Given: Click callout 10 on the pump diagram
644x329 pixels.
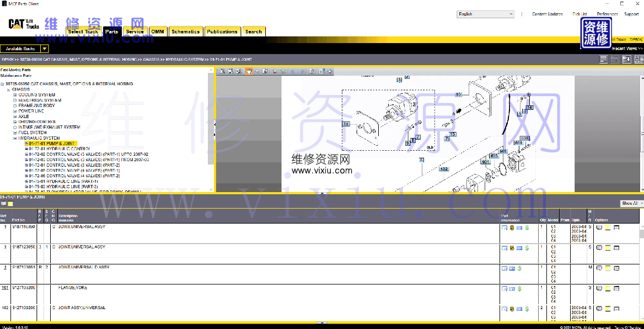Looking at the screenshot, I should click(346, 124).
